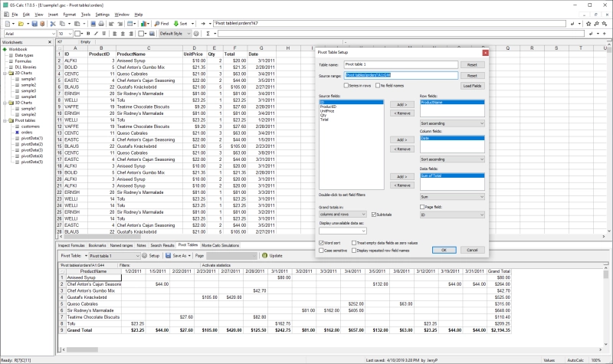Click the Insert chart icon
This screenshot has height=364, width=613.
coord(144,24)
